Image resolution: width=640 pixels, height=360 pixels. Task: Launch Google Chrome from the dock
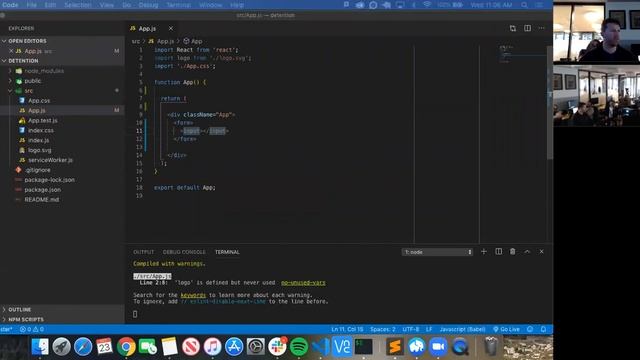pos(126,347)
